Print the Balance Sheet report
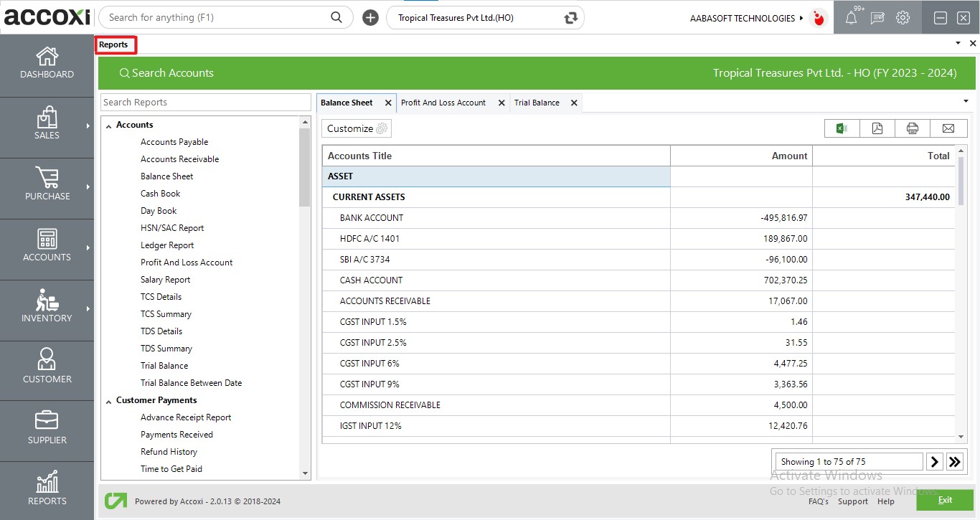Viewport: 980px width, 520px height. (x=912, y=128)
